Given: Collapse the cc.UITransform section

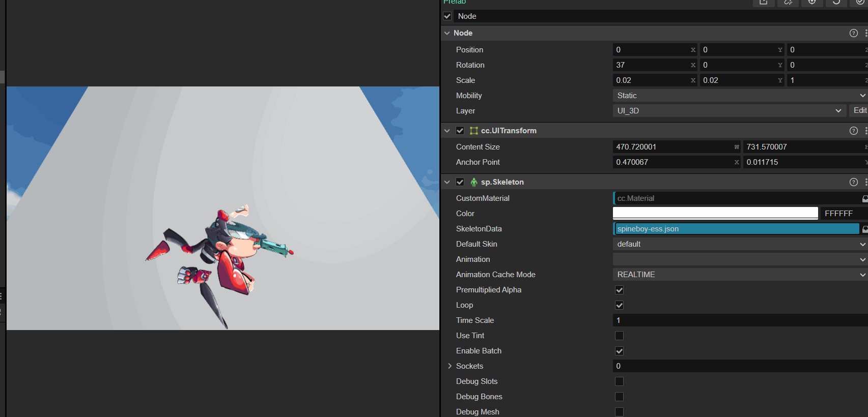Looking at the screenshot, I should coord(447,131).
